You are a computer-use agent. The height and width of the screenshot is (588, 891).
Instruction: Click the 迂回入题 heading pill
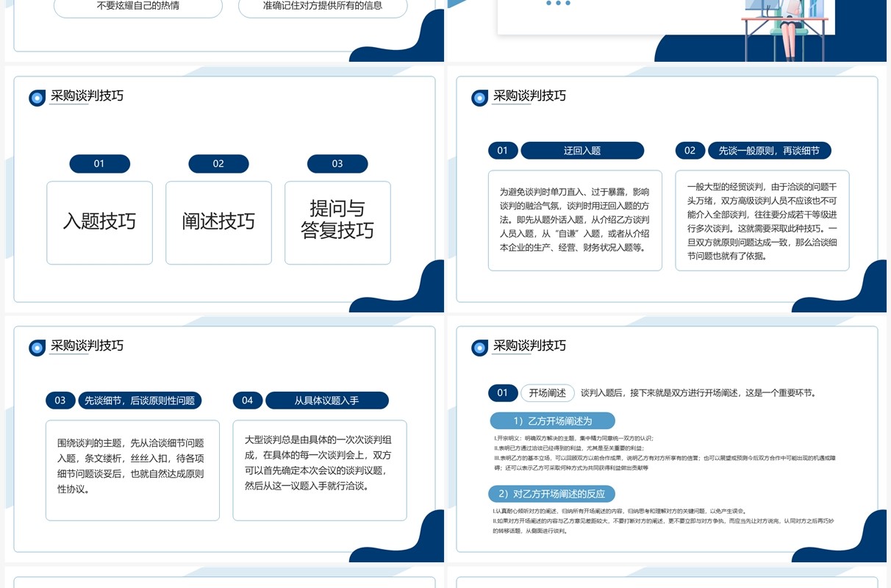pyautogui.click(x=582, y=151)
